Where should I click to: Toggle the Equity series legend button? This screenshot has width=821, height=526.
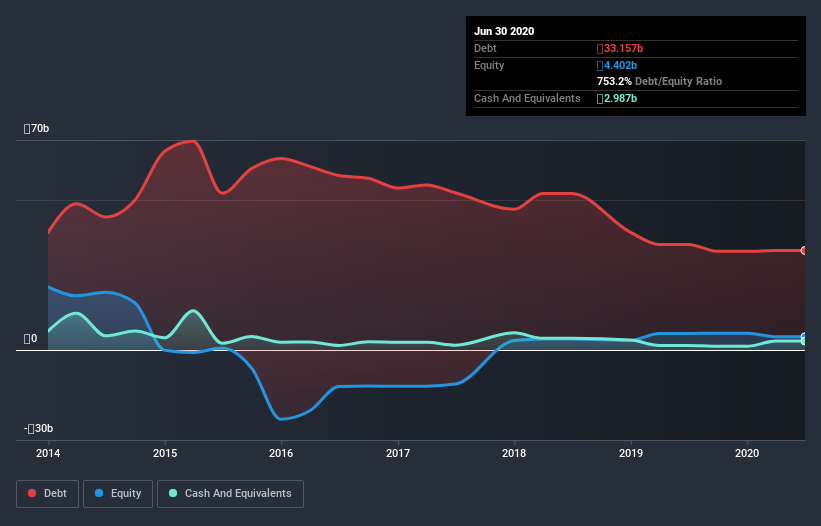[118, 494]
